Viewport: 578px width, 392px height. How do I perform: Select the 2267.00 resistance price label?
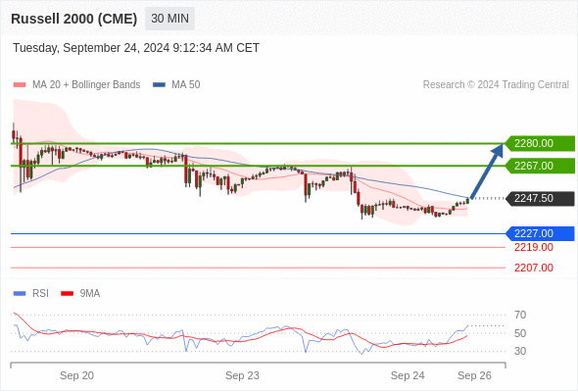540,166
